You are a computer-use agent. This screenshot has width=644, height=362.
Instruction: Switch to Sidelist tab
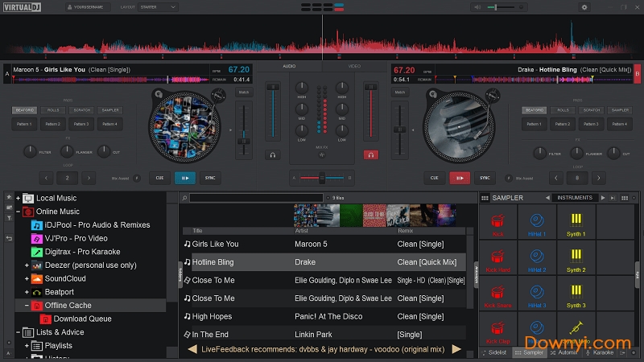(494, 352)
